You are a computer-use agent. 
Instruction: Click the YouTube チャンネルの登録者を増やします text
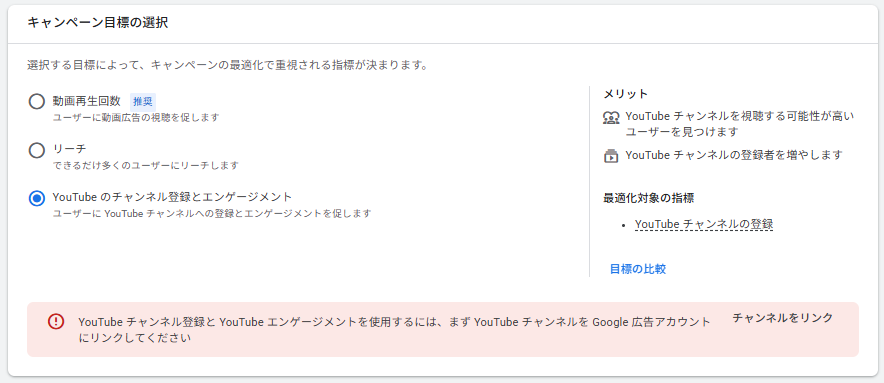(x=734, y=155)
